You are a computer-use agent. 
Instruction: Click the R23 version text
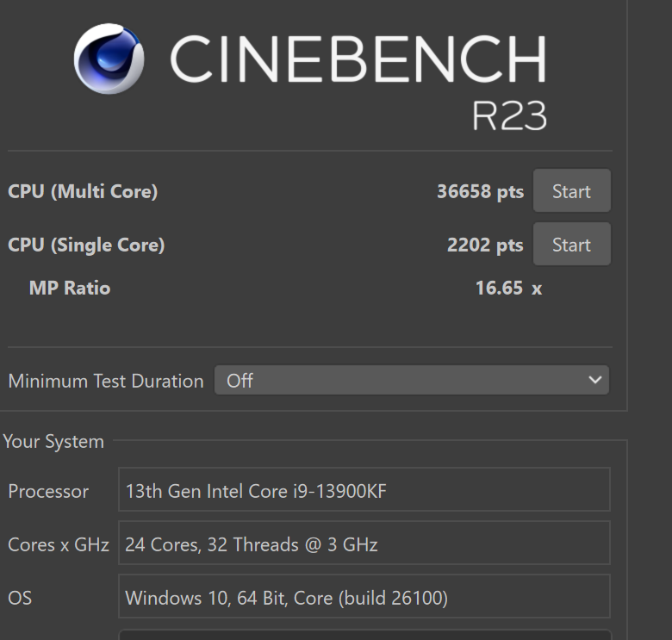[509, 115]
